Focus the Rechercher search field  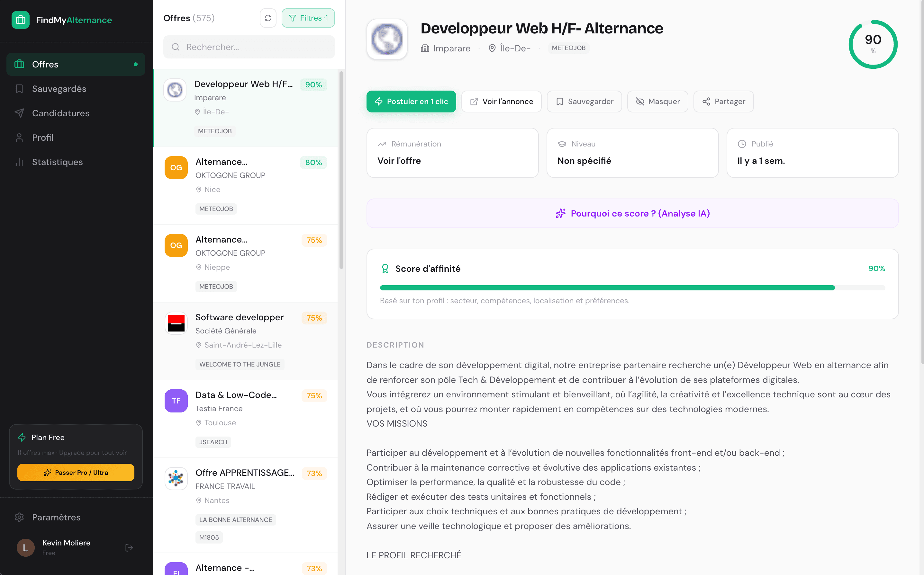[249, 47]
